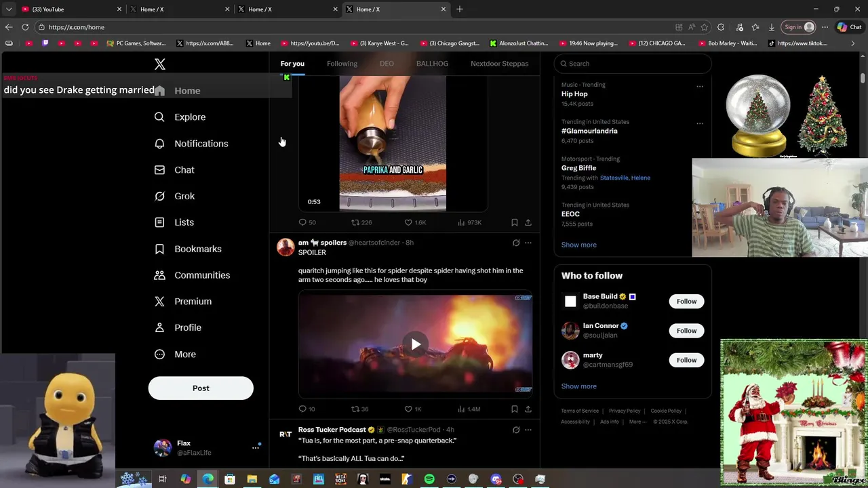Image resolution: width=868 pixels, height=488 pixels.
Task: Open Lists in the sidebar
Action: [174, 222]
